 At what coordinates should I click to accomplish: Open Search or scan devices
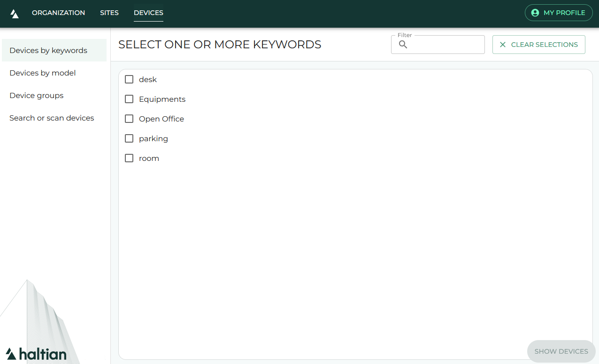(x=54, y=118)
